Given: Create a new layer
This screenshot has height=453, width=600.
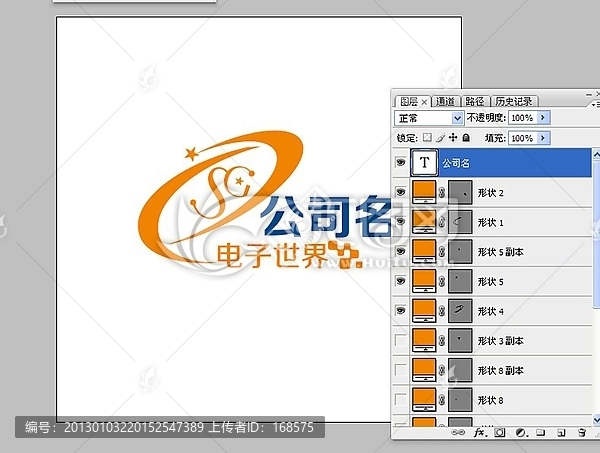Looking at the screenshot, I should (561, 432).
